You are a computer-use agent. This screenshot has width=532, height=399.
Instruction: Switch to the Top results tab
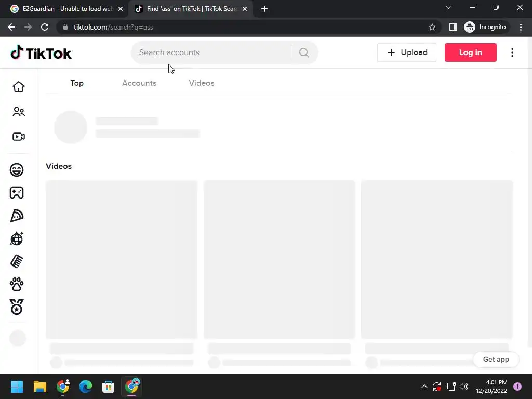pyautogui.click(x=77, y=83)
